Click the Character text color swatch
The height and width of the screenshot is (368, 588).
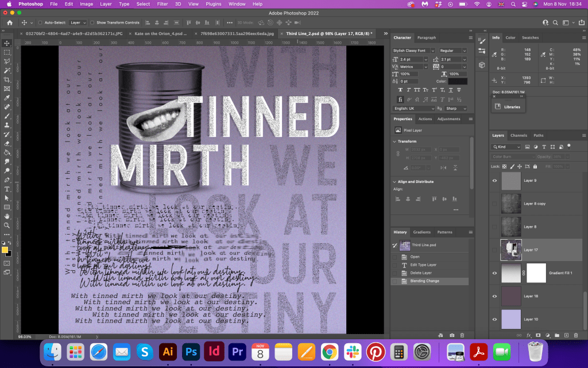pyautogui.click(x=458, y=82)
